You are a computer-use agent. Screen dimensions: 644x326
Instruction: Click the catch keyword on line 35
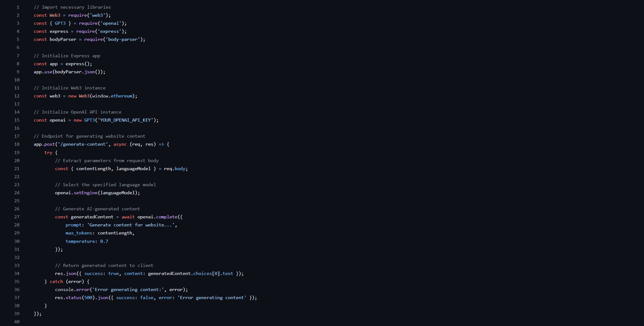click(56, 281)
